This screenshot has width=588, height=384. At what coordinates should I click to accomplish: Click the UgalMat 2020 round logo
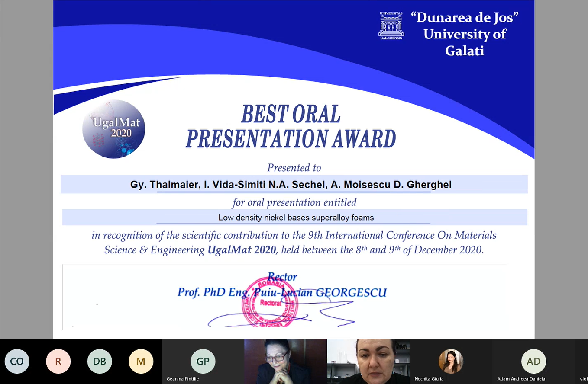pos(114,129)
